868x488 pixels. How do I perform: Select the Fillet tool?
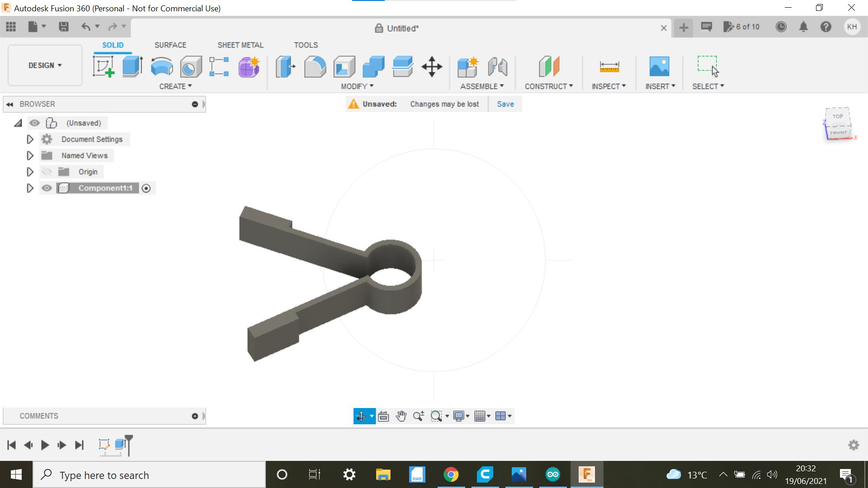click(315, 66)
